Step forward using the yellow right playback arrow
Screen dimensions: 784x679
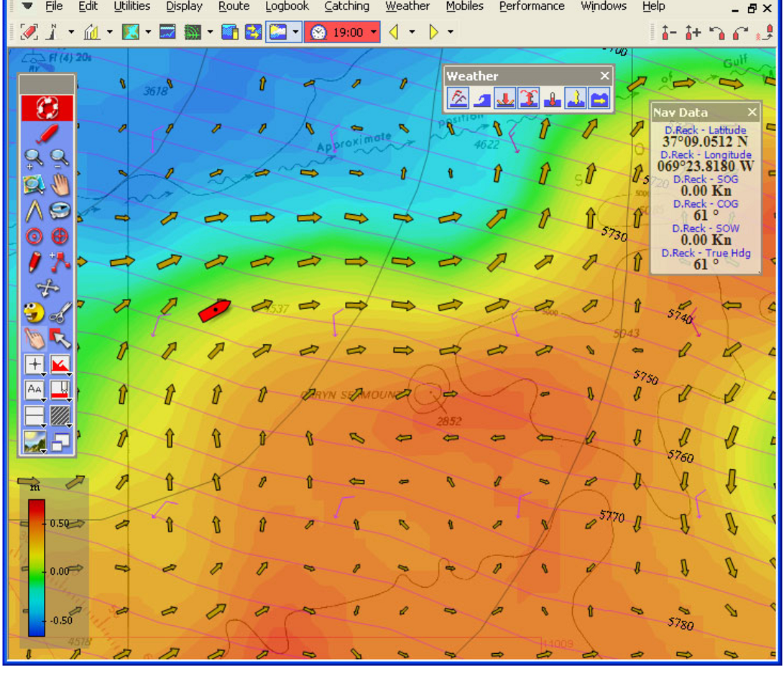tap(434, 32)
